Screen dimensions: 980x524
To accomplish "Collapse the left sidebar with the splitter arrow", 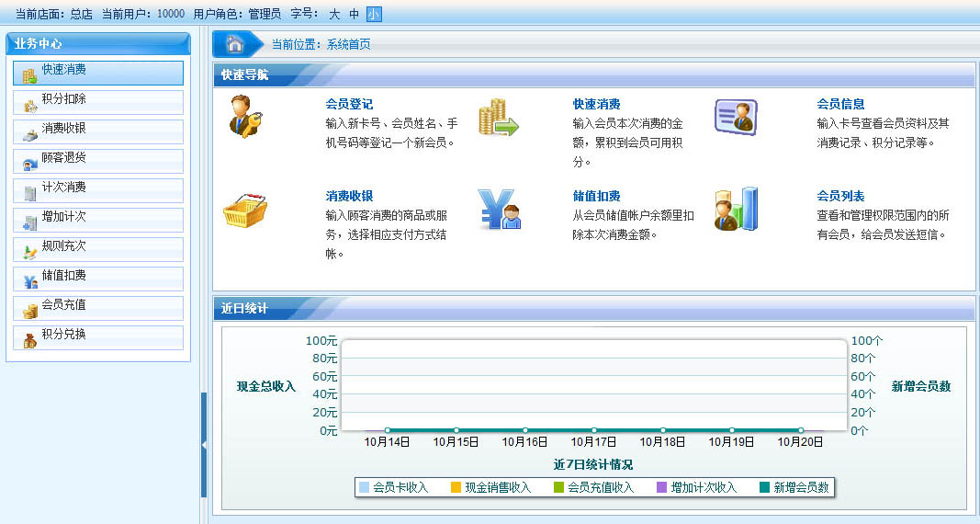I will 204,445.
